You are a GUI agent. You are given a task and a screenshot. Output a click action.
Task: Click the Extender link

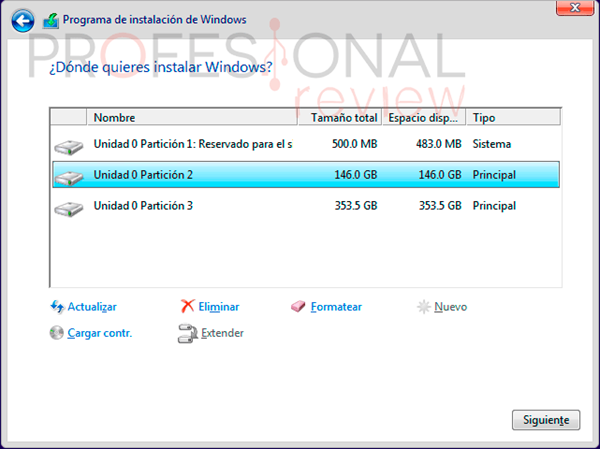222,333
